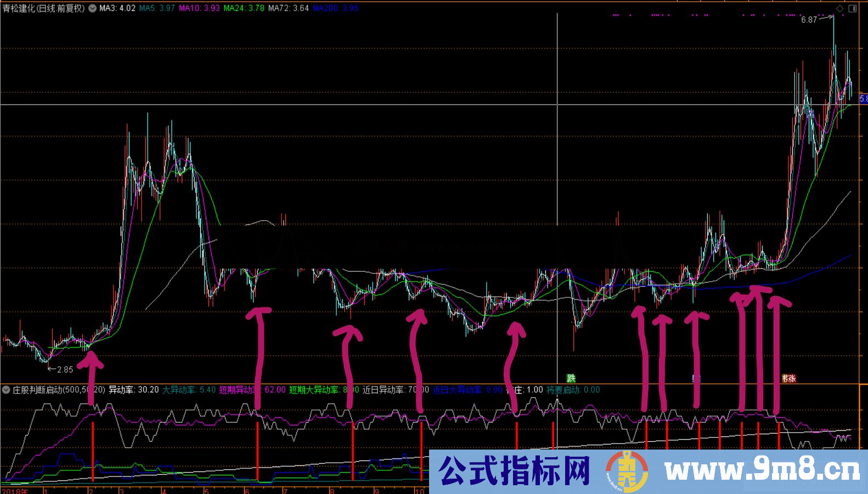Select the MA72: 3.64 label

tap(289, 8)
